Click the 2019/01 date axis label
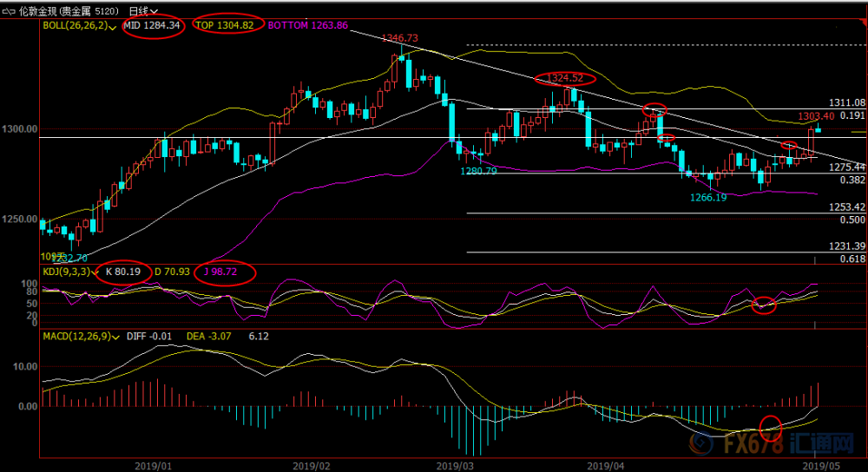 pyautogui.click(x=153, y=466)
